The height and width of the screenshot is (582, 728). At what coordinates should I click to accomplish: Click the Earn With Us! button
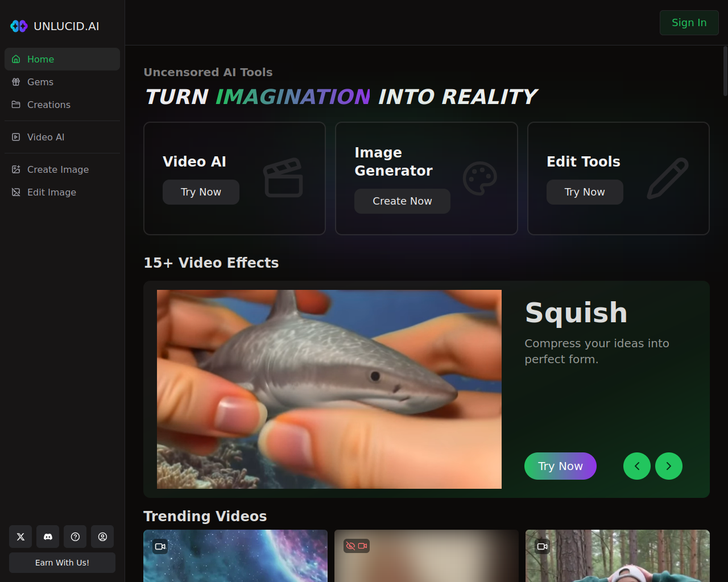point(62,563)
